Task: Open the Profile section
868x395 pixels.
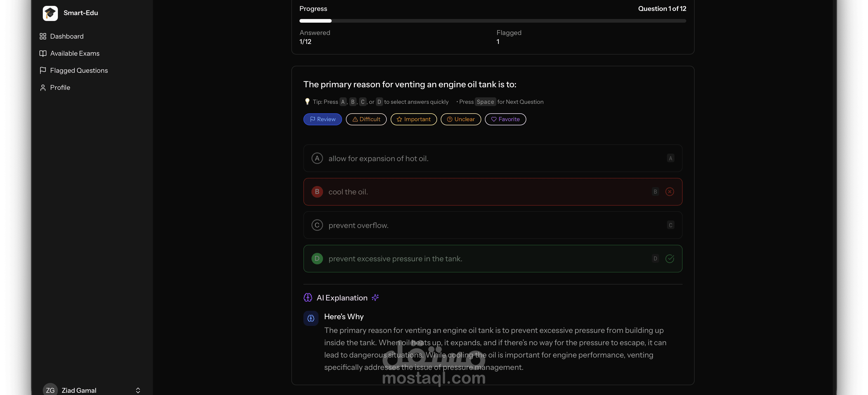Action: pyautogui.click(x=60, y=88)
